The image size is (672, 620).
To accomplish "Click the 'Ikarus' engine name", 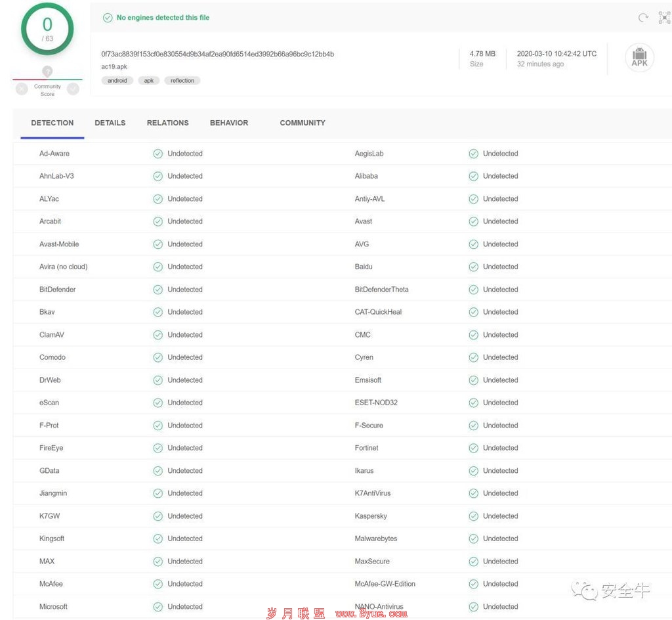I will click(364, 471).
